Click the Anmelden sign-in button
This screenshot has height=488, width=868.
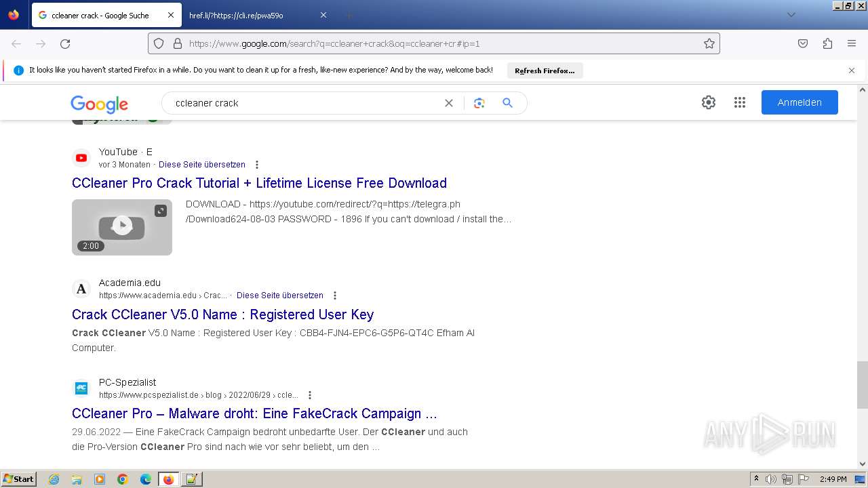pyautogui.click(x=800, y=102)
